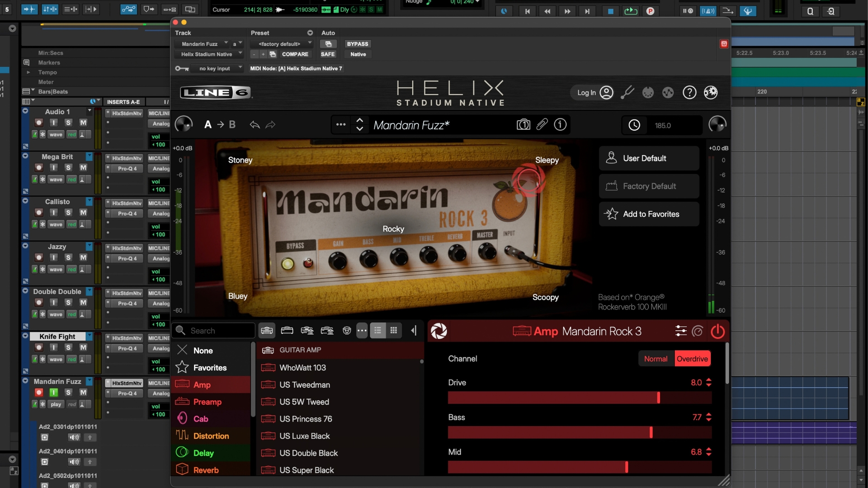This screenshot has height=488, width=868.
Task: Open preset info icon beside Mandarin Fuzz
Action: (560, 124)
